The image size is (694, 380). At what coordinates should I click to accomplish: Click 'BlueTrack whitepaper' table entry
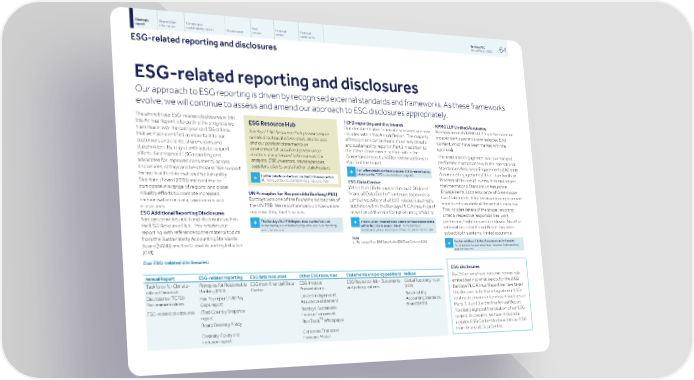click(x=323, y=321)
